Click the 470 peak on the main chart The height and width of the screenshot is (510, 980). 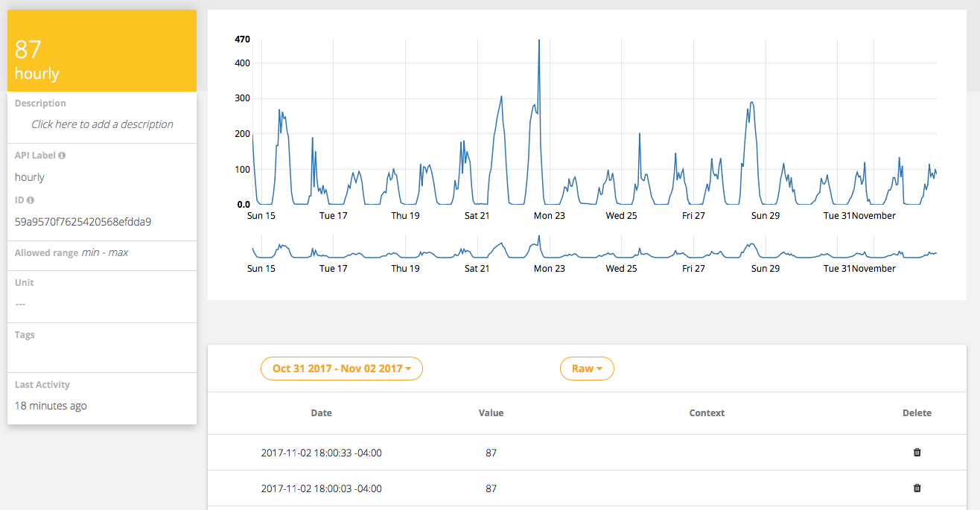point(538,42)
